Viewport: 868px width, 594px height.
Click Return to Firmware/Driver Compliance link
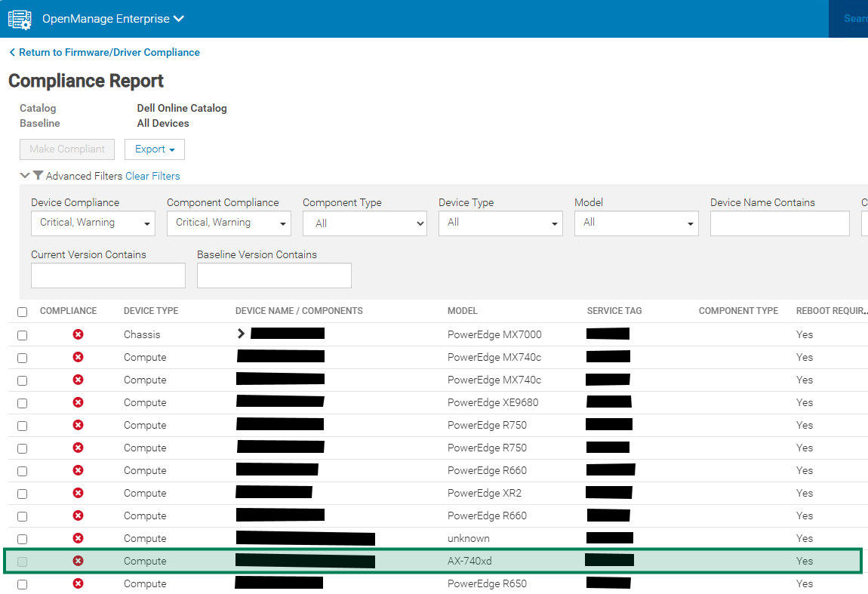pos(109,53)
